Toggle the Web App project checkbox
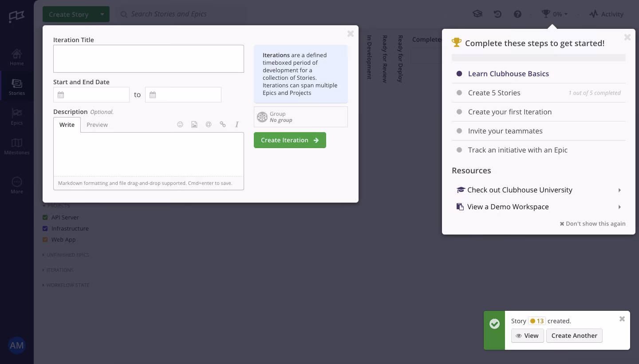The image size is (639, 364). pyautogui.click(x=45, y=240)
